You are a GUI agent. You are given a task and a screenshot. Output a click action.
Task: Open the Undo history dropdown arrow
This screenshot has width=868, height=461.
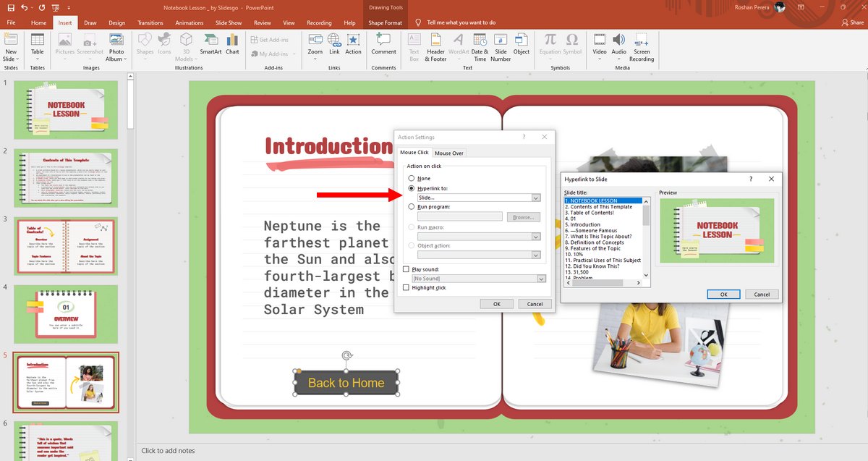pyautogui.click(x=33, y=7)
